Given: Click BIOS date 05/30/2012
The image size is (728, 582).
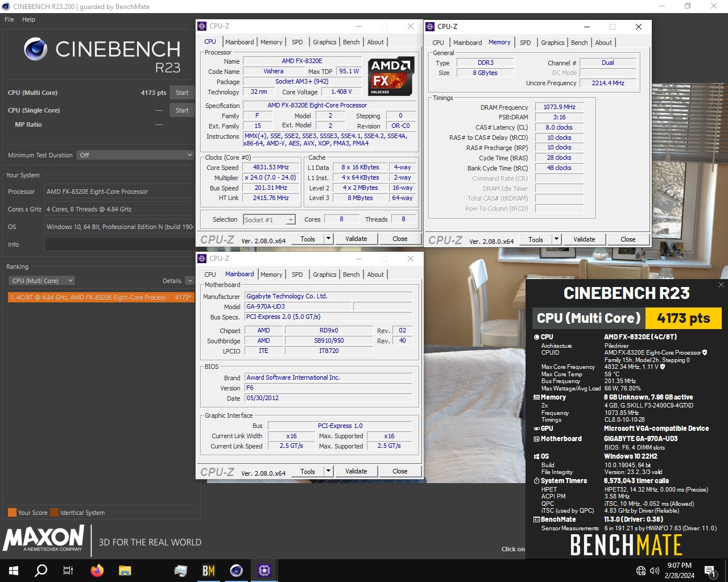Looking at the screenshot, I should click(x=329, y=398).
